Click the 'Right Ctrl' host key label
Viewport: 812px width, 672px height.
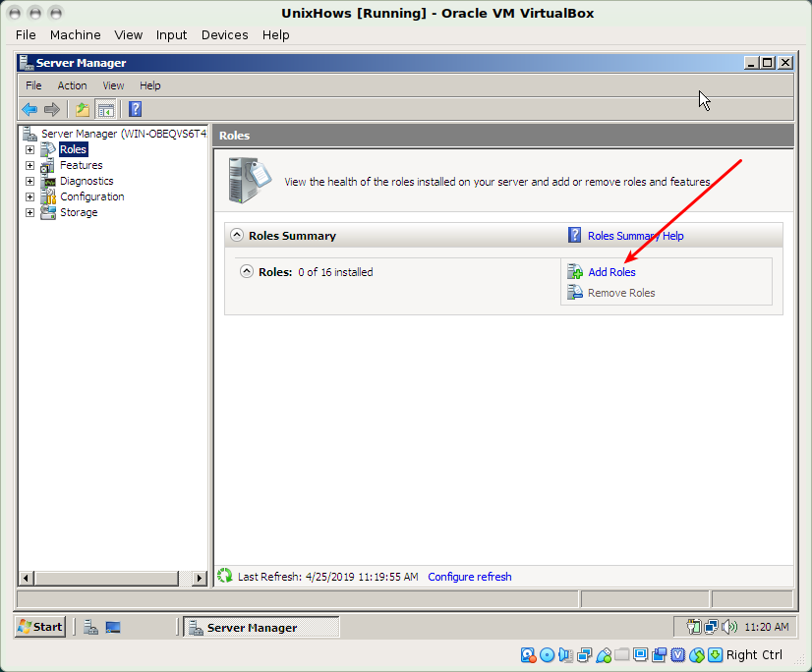coord(754,655)
